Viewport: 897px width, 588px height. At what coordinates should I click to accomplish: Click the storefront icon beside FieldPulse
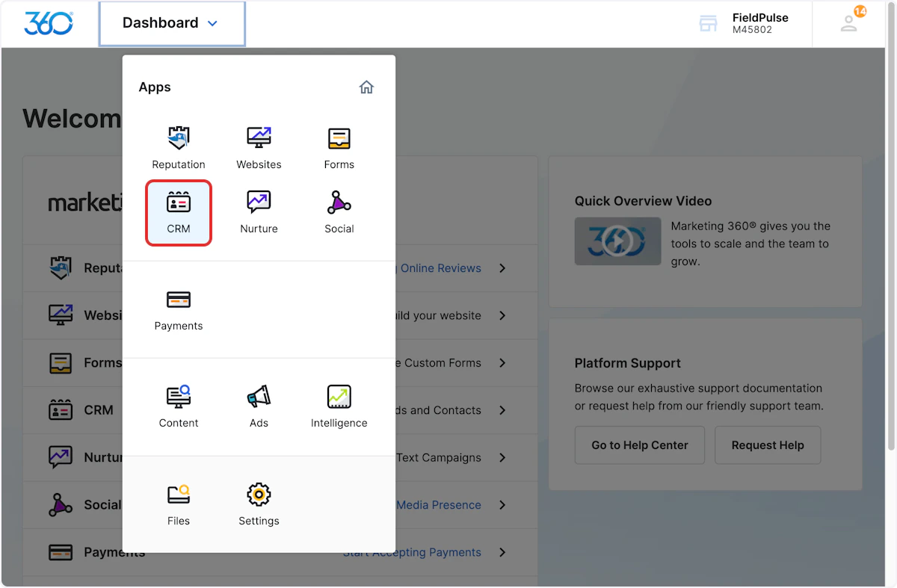[x=708, y=23]
